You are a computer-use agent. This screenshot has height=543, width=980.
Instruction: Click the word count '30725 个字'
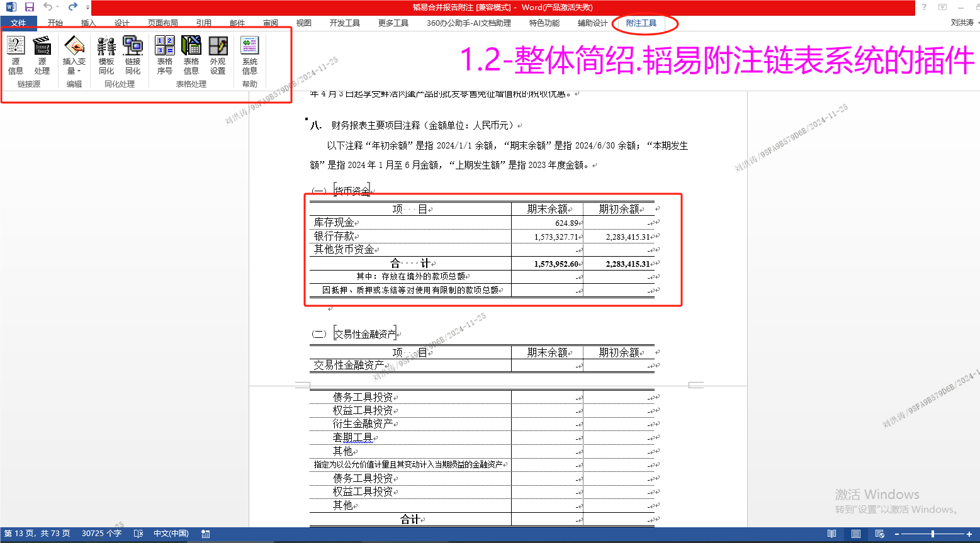[101, 534]
